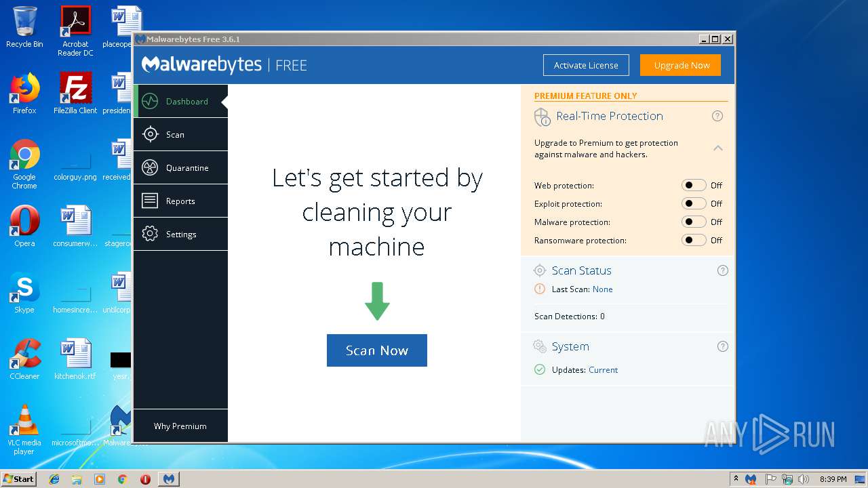Viewport: 868px width, 488px height.
Task: Click the Action Center flag tray icon
Action: pos(770,479)
